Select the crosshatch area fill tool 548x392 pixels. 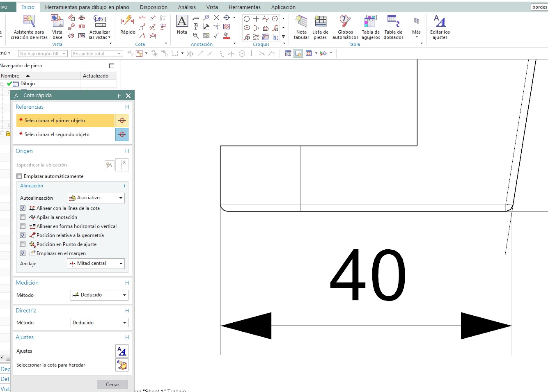click(x=226, y=27)
